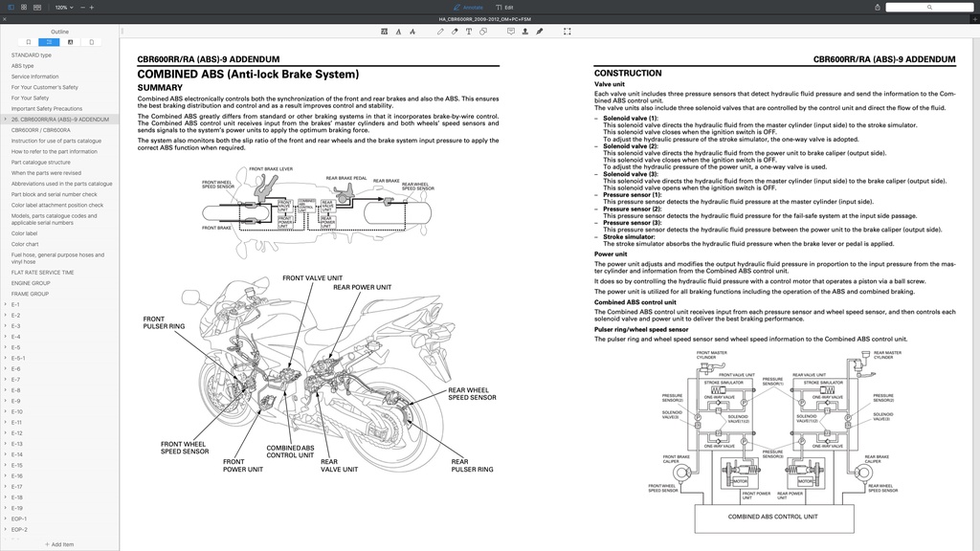Viewport: 980px width, 551px height.
Task: Select the strikethrough text tool
Action: pyautogui.click(x=412, y=32)
